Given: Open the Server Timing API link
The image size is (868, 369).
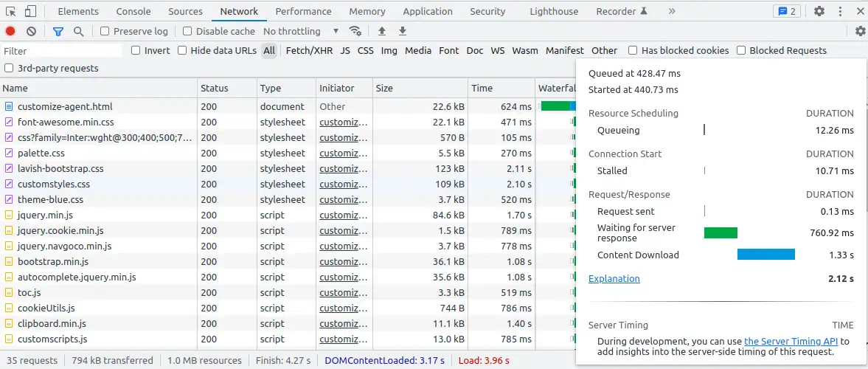Looking at the screenshot, I should [791, 341].
